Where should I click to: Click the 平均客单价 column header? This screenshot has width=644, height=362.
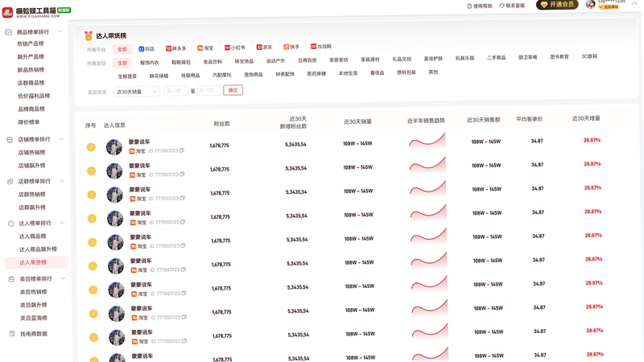pos(530,119)
